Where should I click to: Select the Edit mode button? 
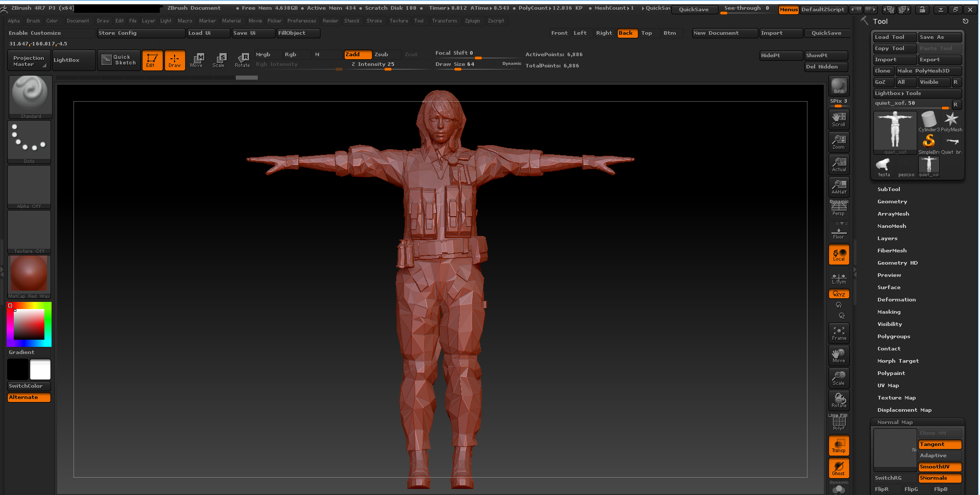point(152,60)
